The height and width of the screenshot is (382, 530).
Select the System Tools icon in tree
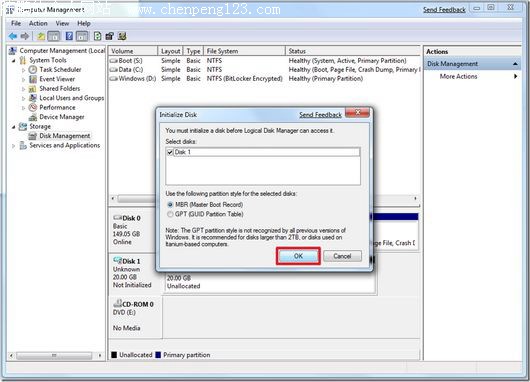tap(23, 60)
